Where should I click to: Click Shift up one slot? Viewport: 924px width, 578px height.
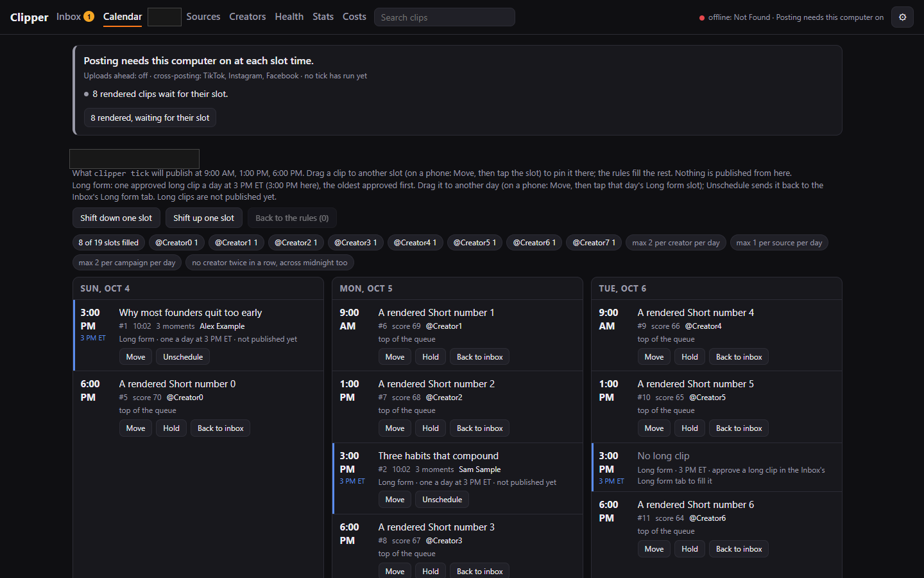204,218
